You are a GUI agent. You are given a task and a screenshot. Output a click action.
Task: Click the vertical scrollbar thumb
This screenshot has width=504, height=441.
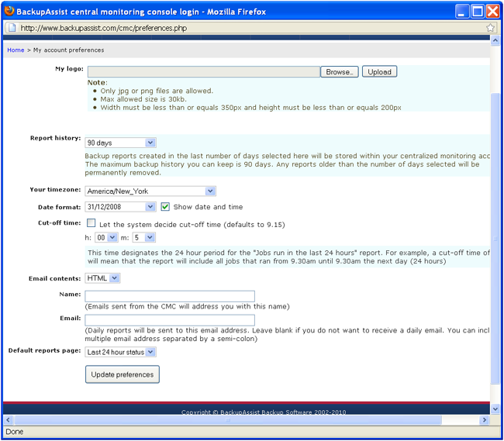495,238
